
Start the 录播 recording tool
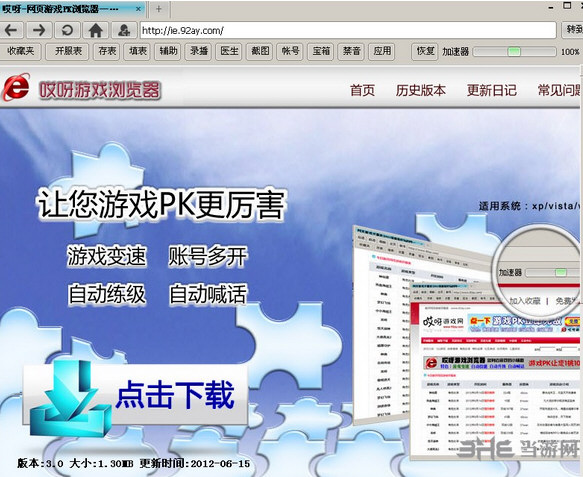(x=199, y=51)
